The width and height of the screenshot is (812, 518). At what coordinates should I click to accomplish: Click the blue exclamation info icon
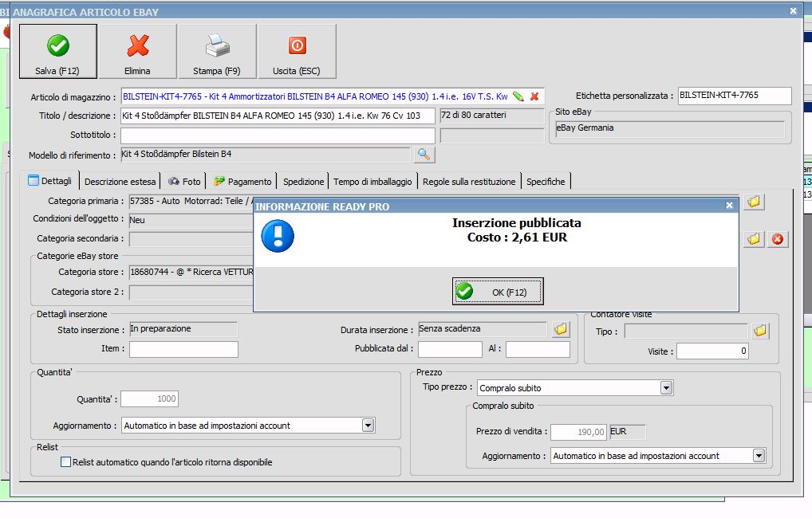pyautogui.click(x=278, y=236)
